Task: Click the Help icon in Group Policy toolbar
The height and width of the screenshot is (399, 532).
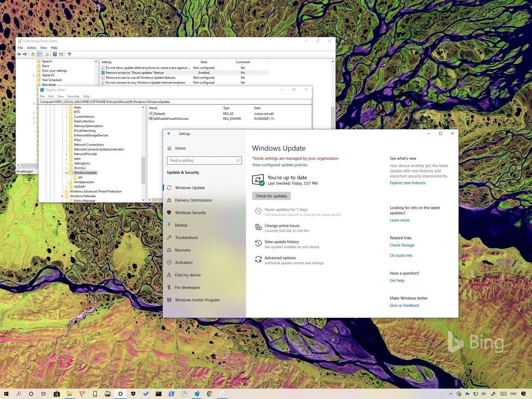Action: pos(55,54)
